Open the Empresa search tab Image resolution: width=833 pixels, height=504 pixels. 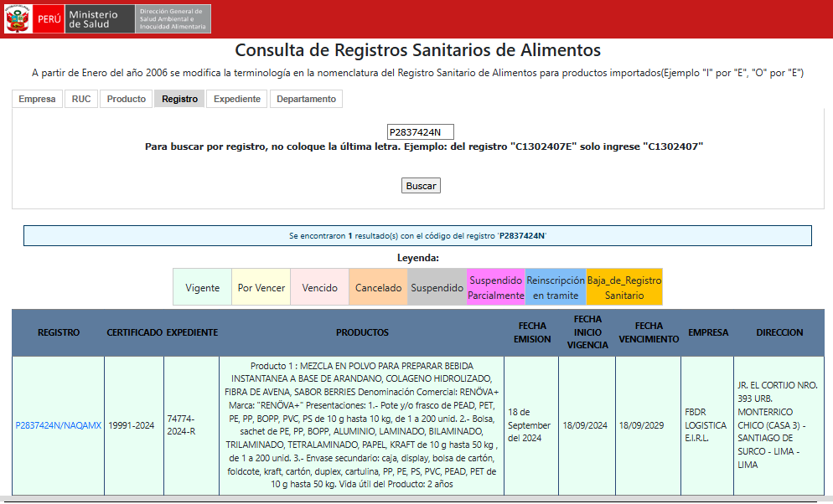[x=37, y=99]
